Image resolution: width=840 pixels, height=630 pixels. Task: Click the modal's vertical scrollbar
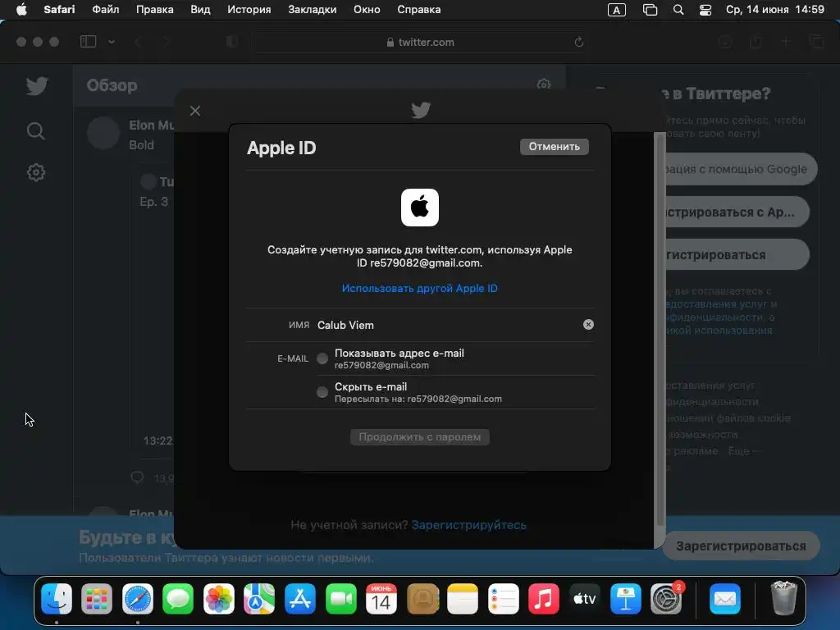click(x=660, y=330)
